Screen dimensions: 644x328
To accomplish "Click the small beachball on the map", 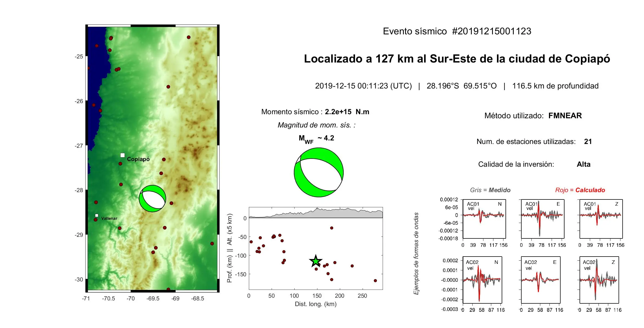I will tap(152, 198).
